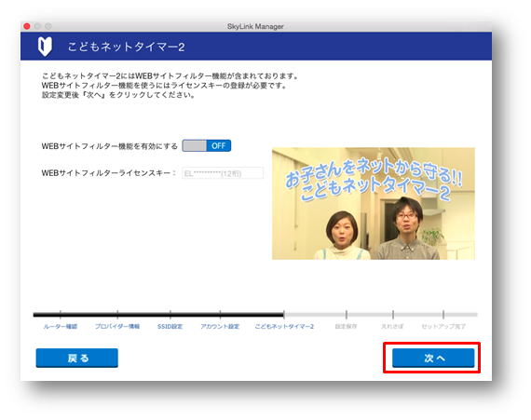Click the progress bar marker above 設定保存
Viewport: 531px width, 420px height.
[x=347, y=315]
